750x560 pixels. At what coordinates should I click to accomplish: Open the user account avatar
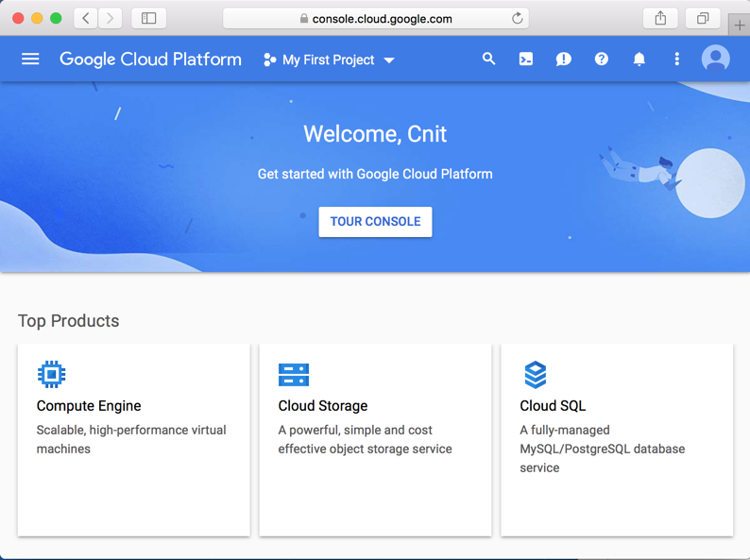716,59
